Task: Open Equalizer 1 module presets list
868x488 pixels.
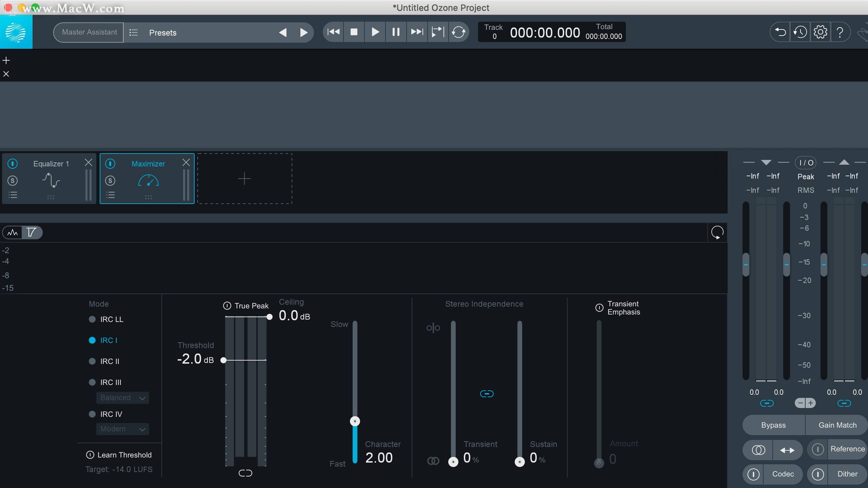Action: pos(13,195)
